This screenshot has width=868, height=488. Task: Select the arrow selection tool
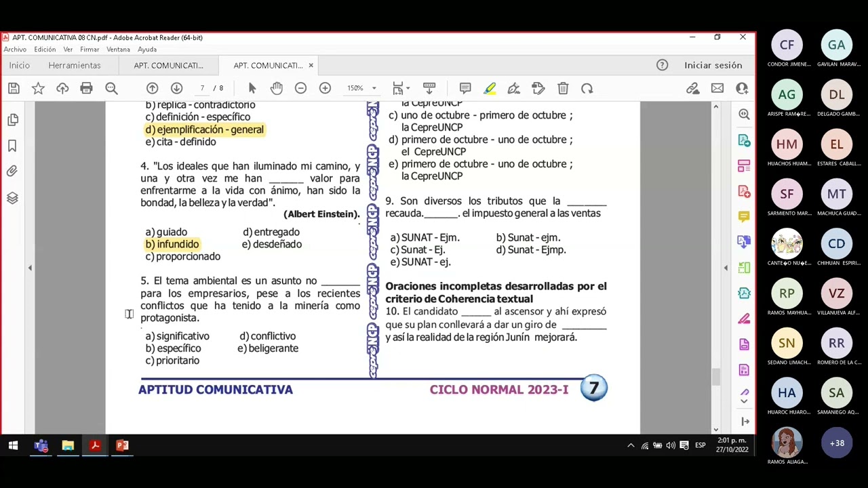(252, 89)
